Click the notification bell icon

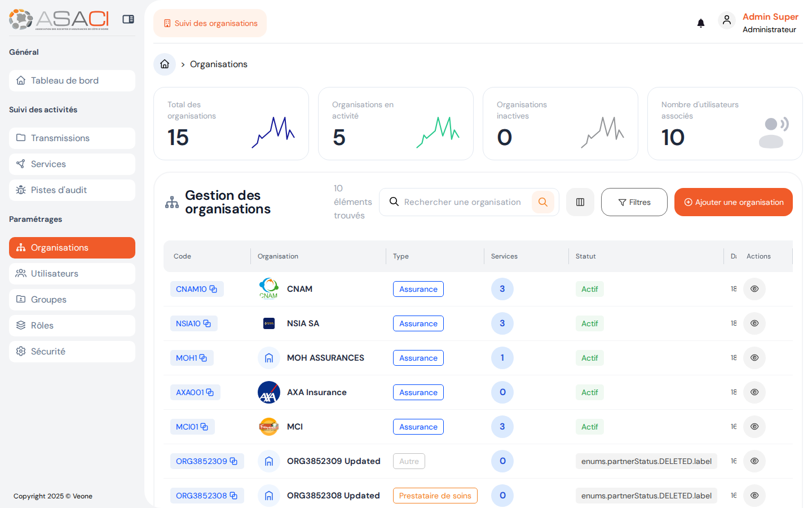(x=700, y=23)
